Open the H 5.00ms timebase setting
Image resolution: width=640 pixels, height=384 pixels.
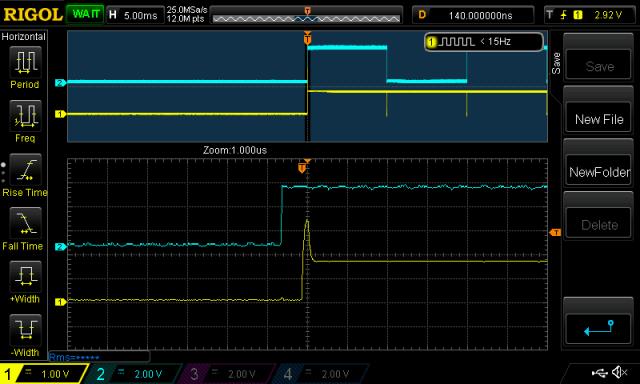[134, 15]
